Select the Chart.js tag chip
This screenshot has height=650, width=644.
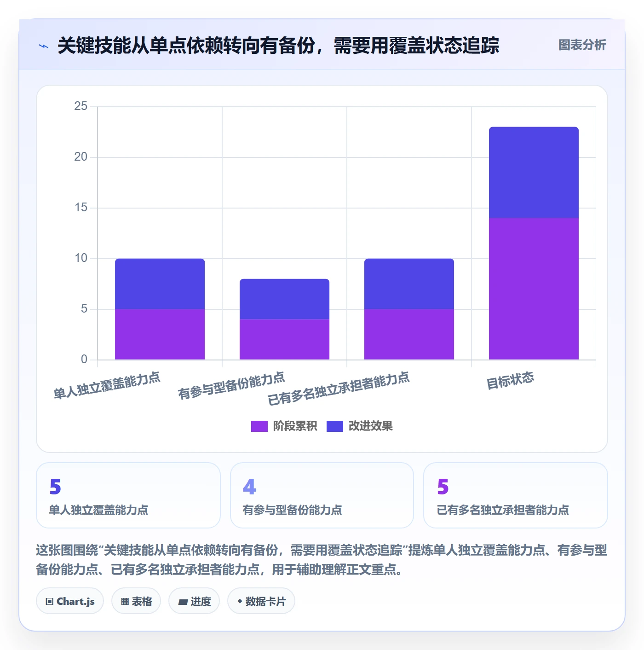pyautogui.click(x=70, y=601)
